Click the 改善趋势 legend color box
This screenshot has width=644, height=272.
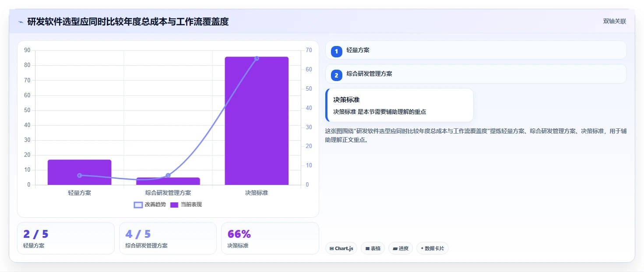coord(138,205)
